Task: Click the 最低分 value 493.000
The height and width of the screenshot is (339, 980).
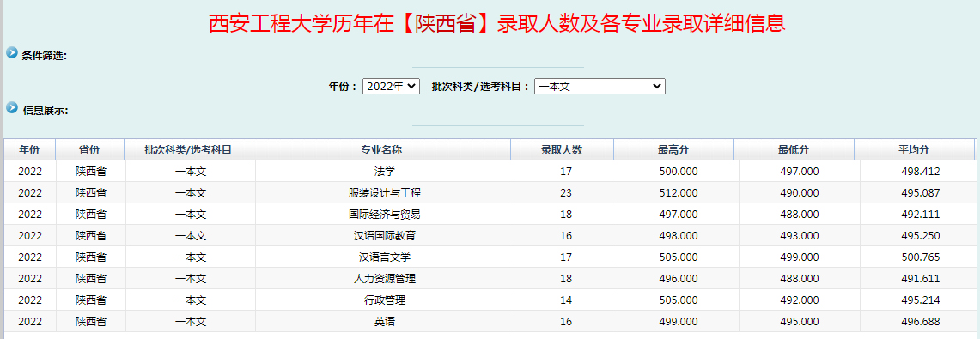Action: point(800,235)
